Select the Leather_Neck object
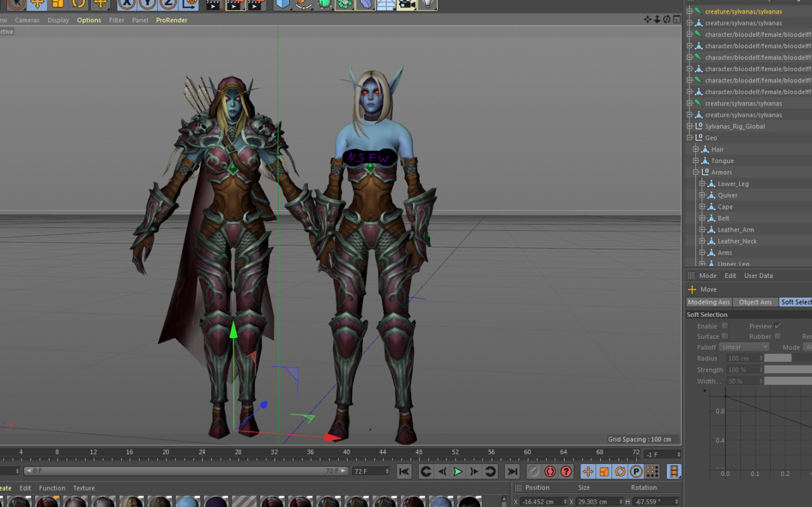Viewport: 812px width, 507px height. (x=737, y=240)
